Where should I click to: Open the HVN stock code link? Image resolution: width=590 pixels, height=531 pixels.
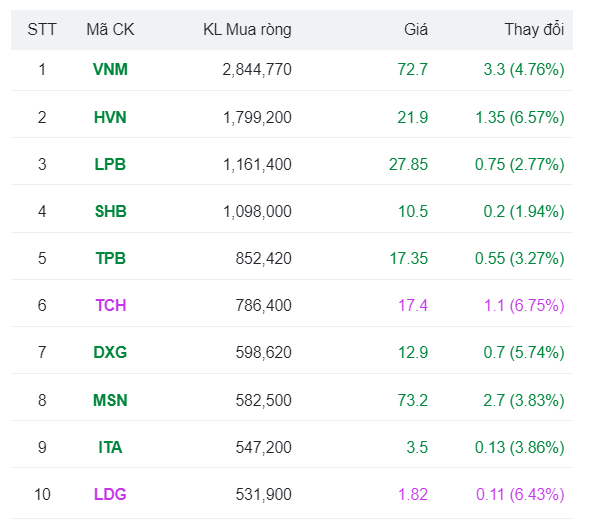pos(110,117)
